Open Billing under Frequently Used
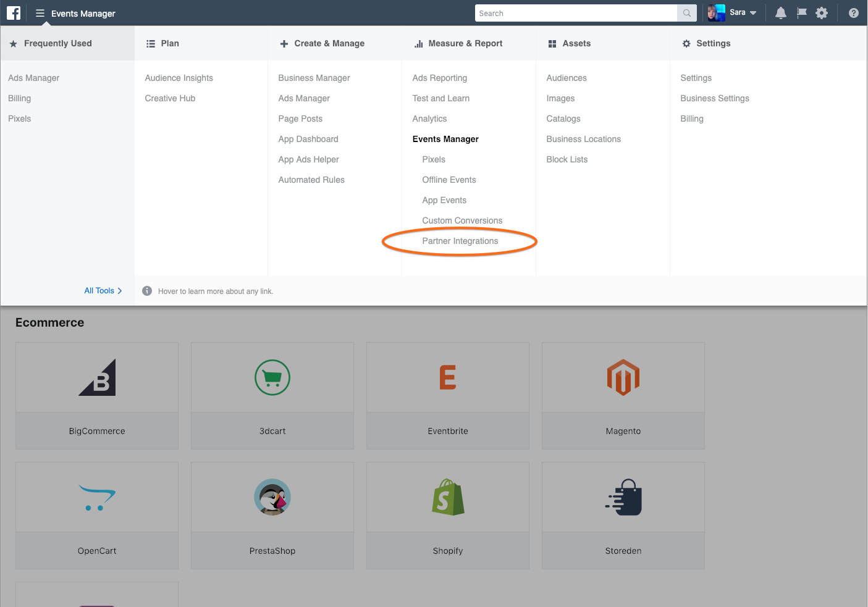The height and width of the screenshot is (607, 868). (20, 98)
